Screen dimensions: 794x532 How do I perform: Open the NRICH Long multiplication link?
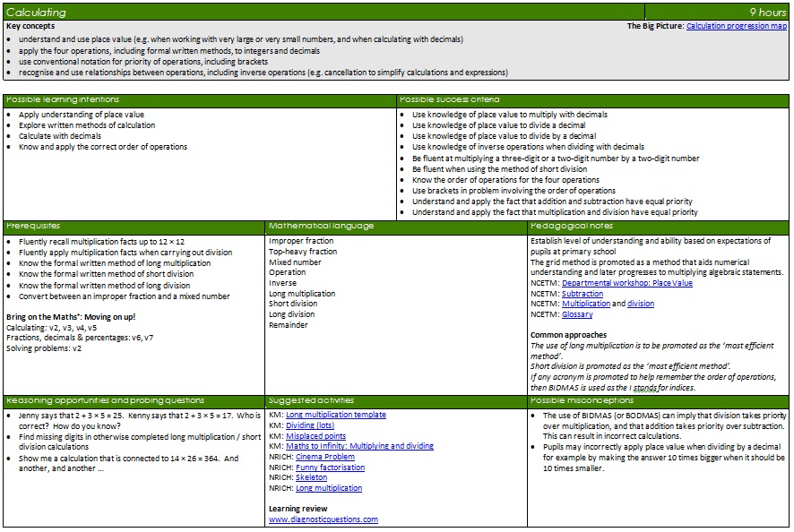pos(329,488)
